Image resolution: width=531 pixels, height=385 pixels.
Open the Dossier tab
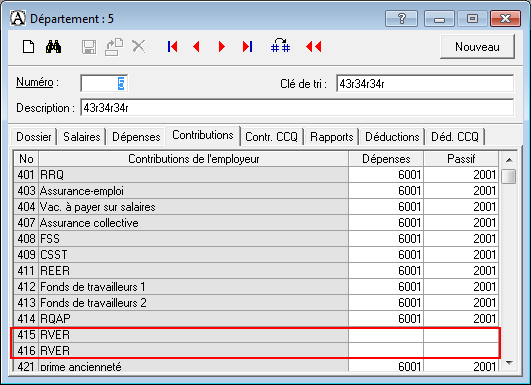click(34, 137)
